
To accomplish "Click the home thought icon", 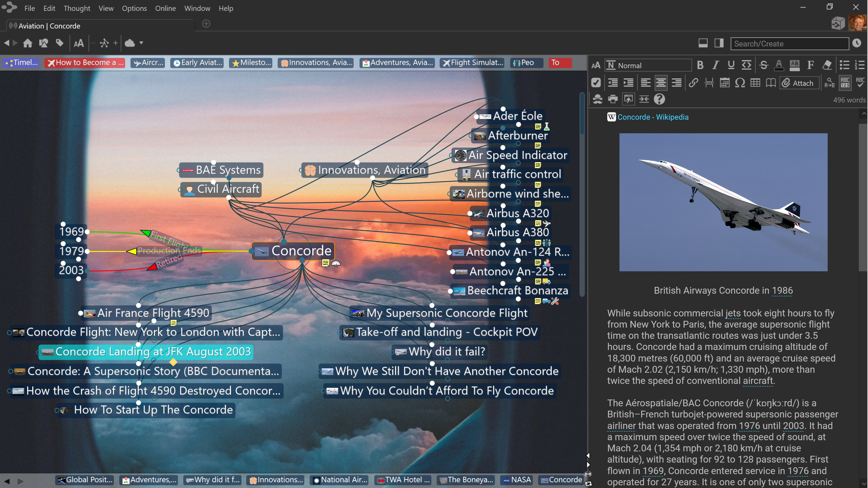I will point(27,43).
